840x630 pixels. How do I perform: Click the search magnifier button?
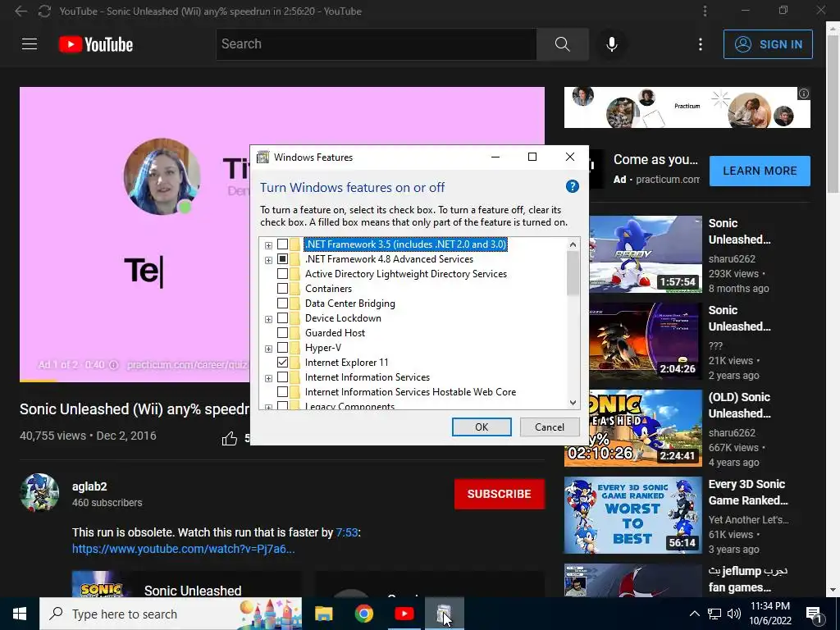(x=562, y=44)
